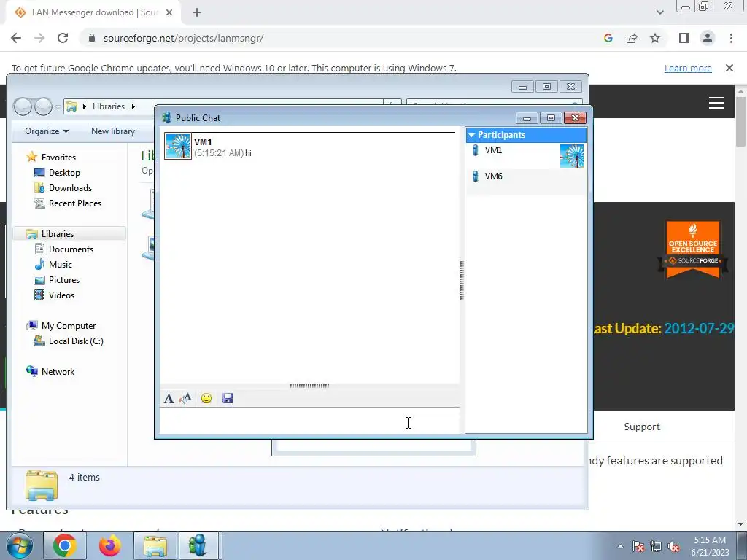Click the Support tab on SourceForge
The image size is (747, 560).
642,427
